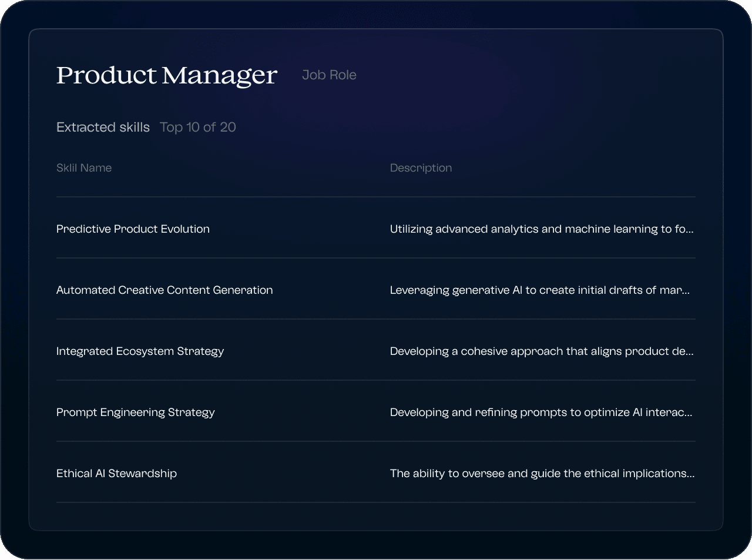
Task: Click the description 'The ability to oversee'
Action: point(542,474)
